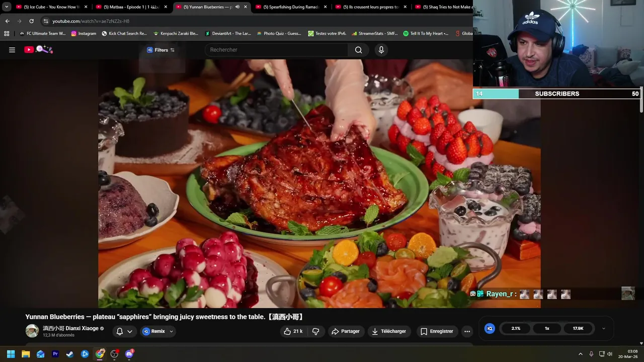Image resolution: width=644 pixels, height=362 pixels.
Task: Download the video via Télécharger
Action: (389, 331)
